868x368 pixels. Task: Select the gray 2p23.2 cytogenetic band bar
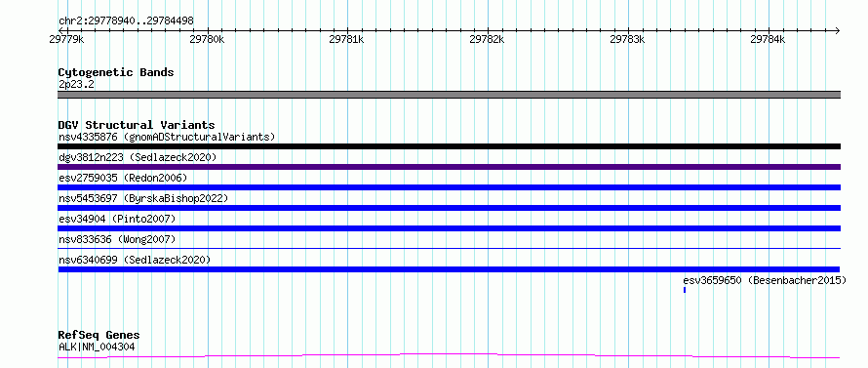[449, 95]
